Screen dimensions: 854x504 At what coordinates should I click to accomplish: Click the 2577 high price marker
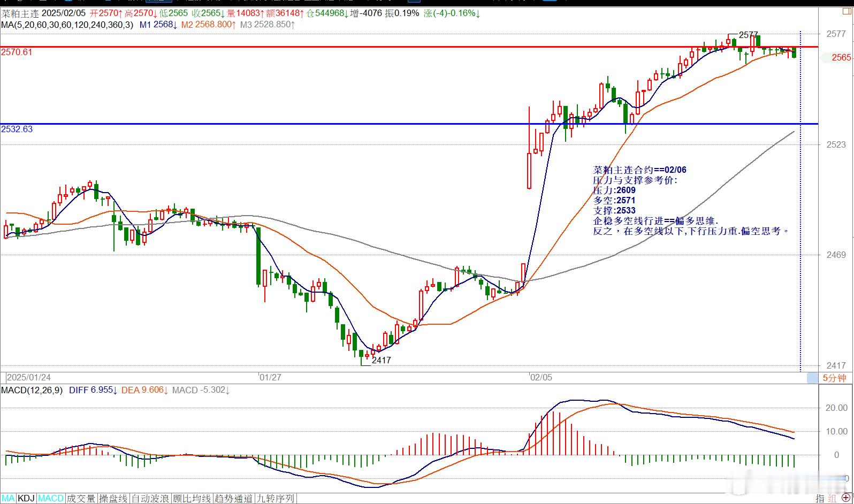748,35
